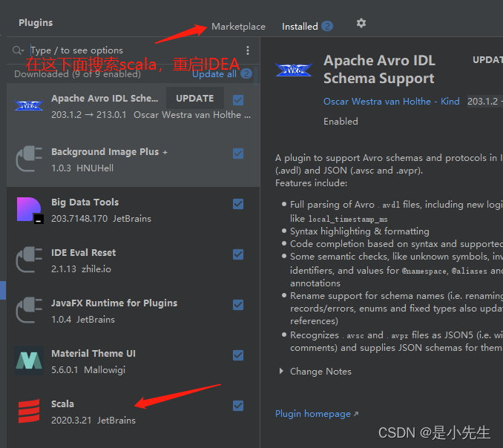This screenshot has height=448, width=503.
Task: Click the Syntax highlighting & formatting bullet
Action: (x=360, y=231)
